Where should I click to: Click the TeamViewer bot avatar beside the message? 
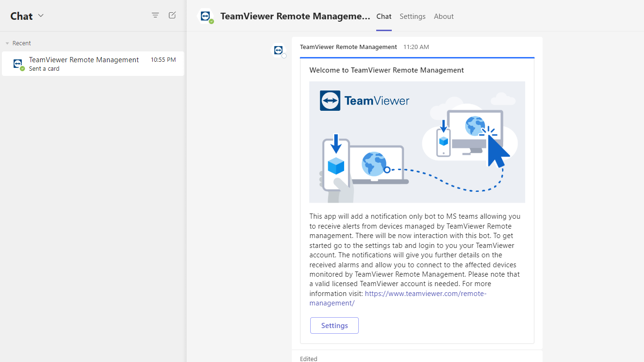[x=278, y=50]
